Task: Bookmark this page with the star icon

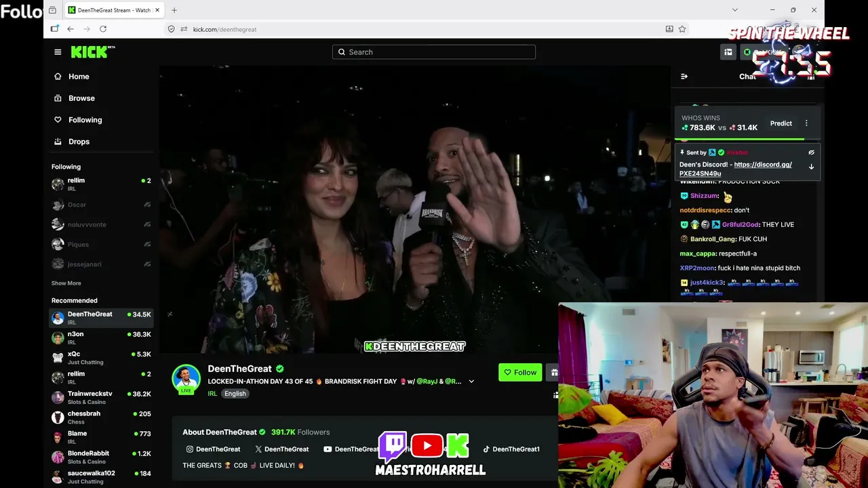Action: pyautogui.click(x=682, y=29)
